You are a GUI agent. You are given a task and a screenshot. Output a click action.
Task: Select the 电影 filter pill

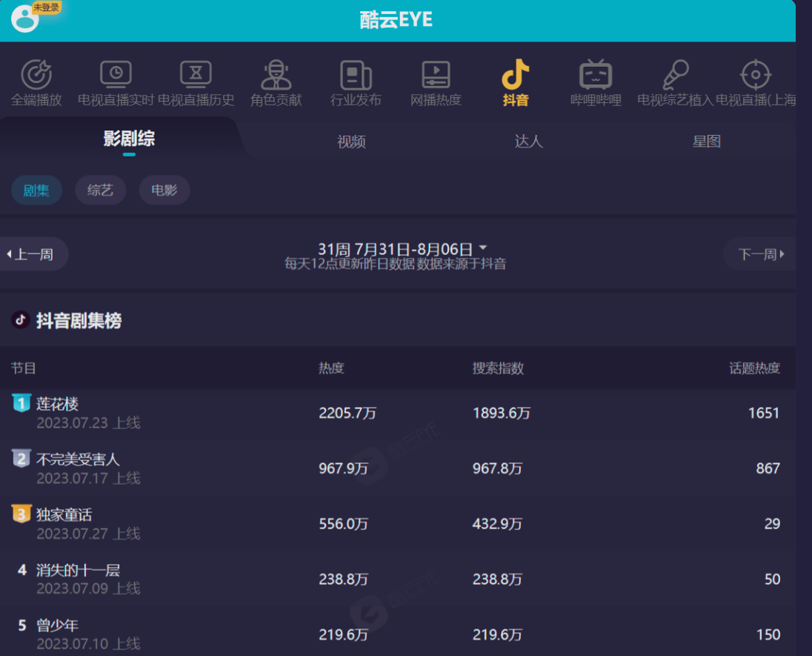pyautogui.click(x=164, y=190)
